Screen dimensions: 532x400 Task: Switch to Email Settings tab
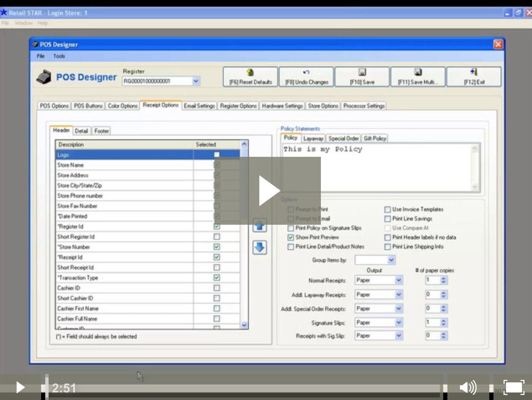[x=199, y=106]
